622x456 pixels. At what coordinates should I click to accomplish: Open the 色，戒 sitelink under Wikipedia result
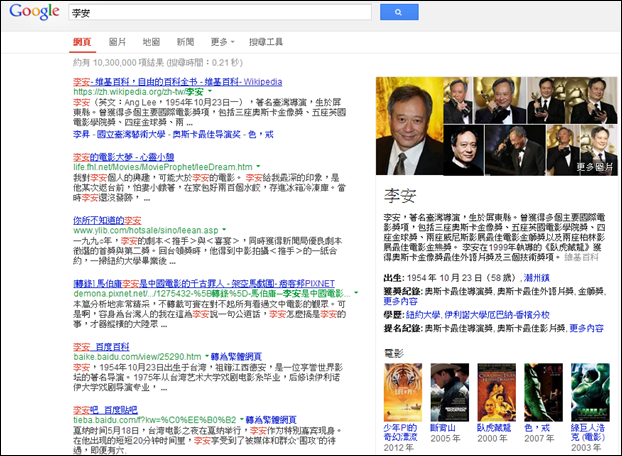(x=261, y=134)
